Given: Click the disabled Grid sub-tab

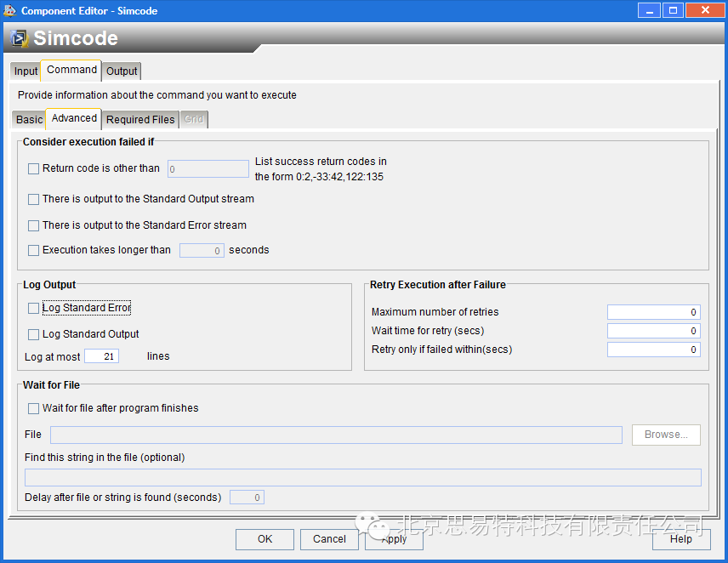Looking at the screenshot, I should pyautogui.click(x=194, y=119).
